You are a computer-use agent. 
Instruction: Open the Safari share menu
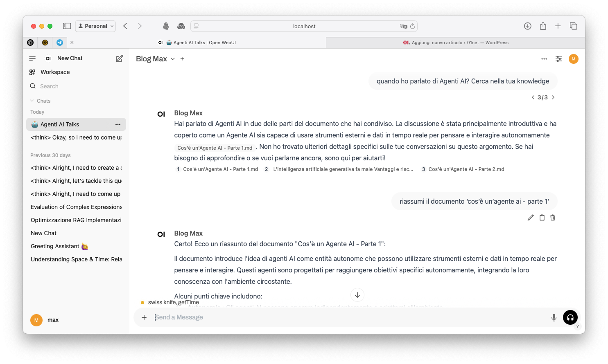[543, 26]
